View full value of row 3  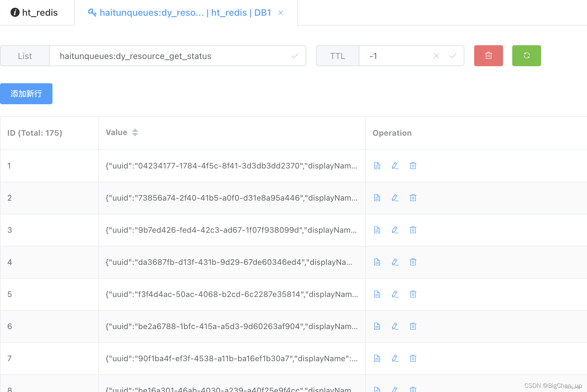[x=377, y=230]
